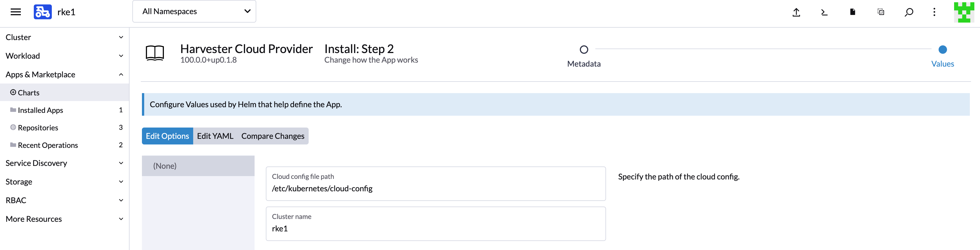Open the kubectl shell icon
Viewport: 980px width, 250px height.
[824, 12]
